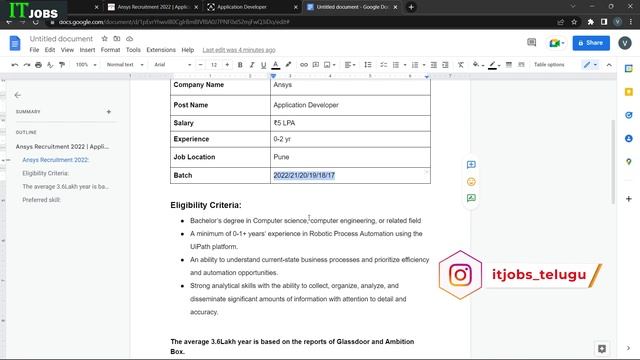Insert a link
Image resolution: width=640 pixels, height=360 pixels.
coord(304,64)
